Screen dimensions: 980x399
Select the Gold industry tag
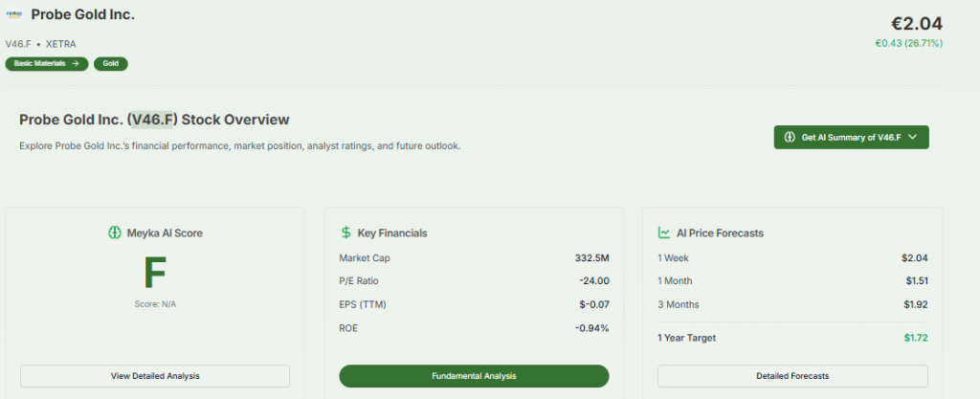coord(111,63)
